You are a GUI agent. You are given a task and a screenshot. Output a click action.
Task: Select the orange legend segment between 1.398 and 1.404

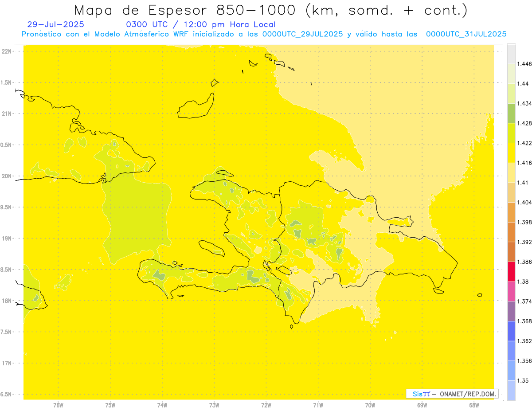[x=511, y=212]
